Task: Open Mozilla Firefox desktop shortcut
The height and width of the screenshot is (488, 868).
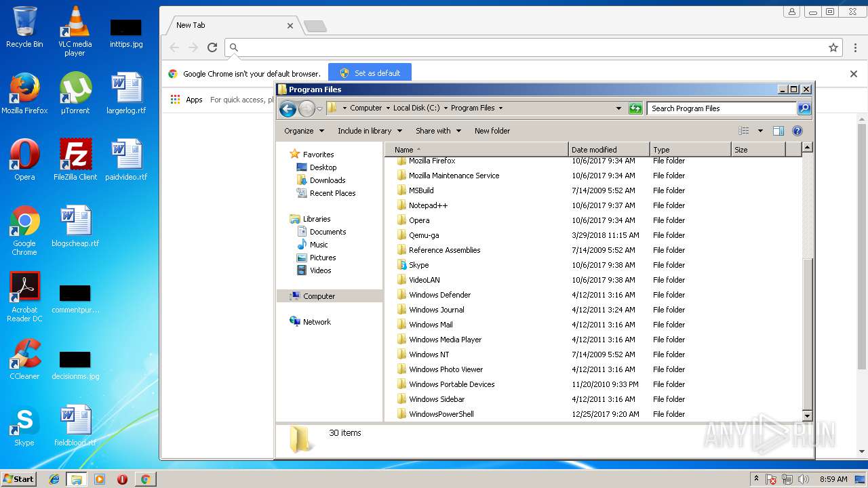Action: (24, 94)
